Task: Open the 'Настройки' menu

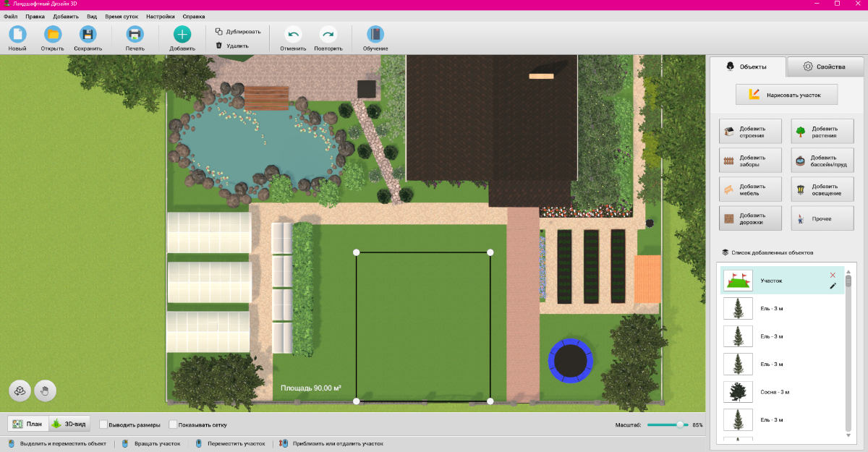Action: (x=160, y=16)
